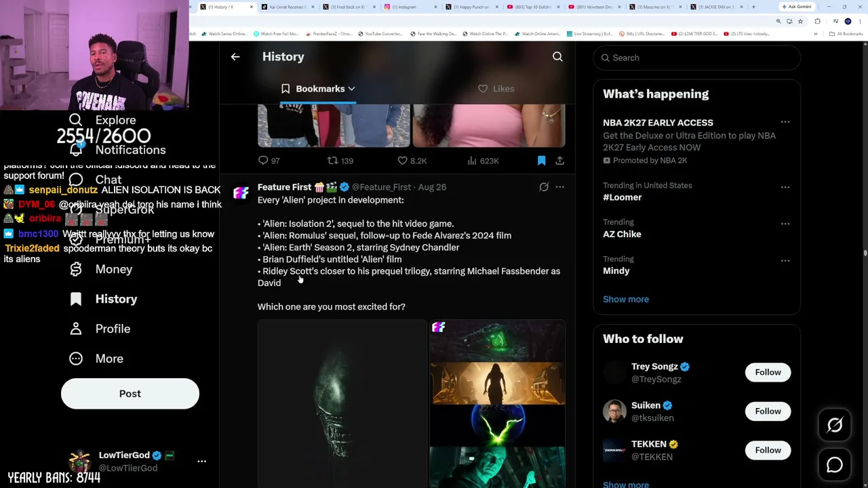This screenshot has height=488, width=868.
Task: Open options for the #Loomer trend
Action: (x=785, y=187)
